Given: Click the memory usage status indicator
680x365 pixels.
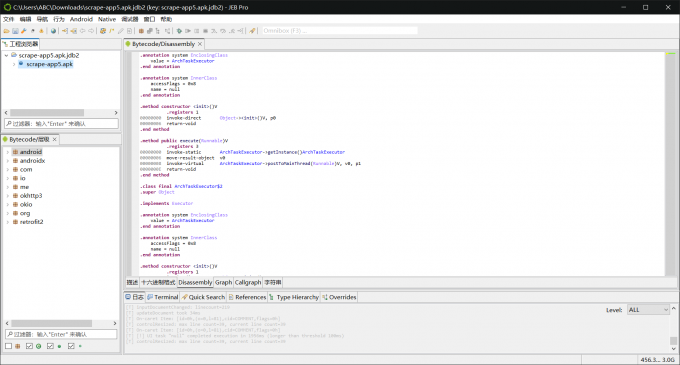Looking at the screenshot, I should click(x=657, y=359).
